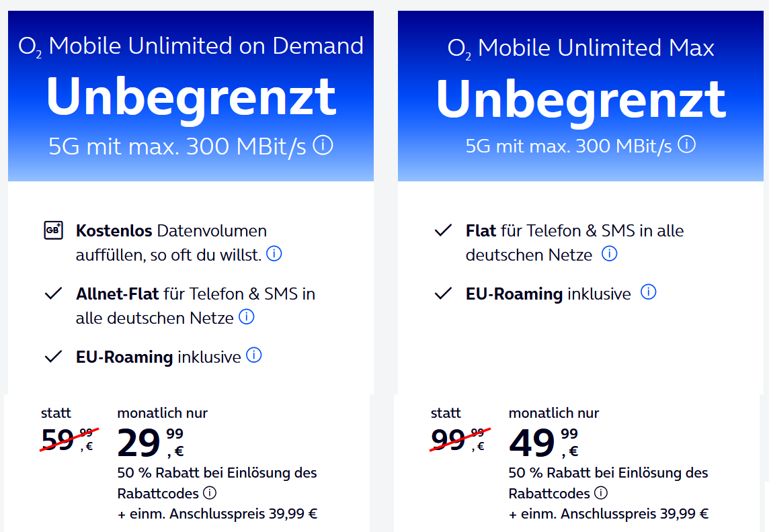This screenshot has height=532, width=769.
Task: Click the Unbegrenzt headline on the Max plan
Action: 580,96
